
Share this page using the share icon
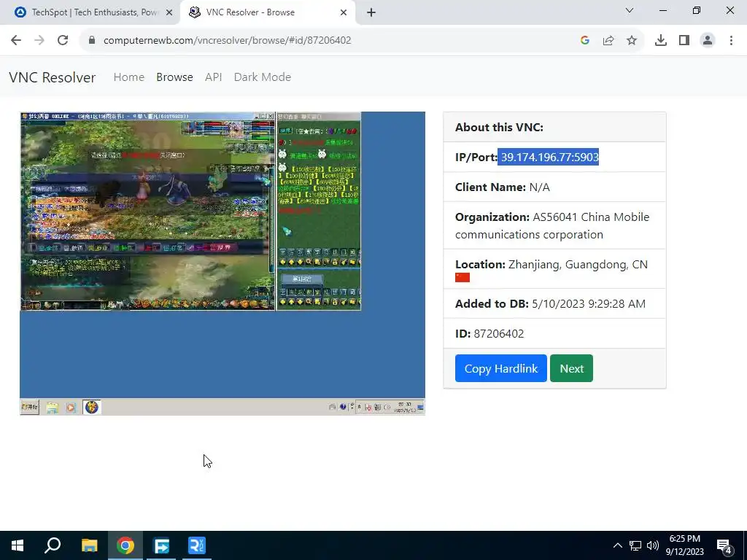608,41
